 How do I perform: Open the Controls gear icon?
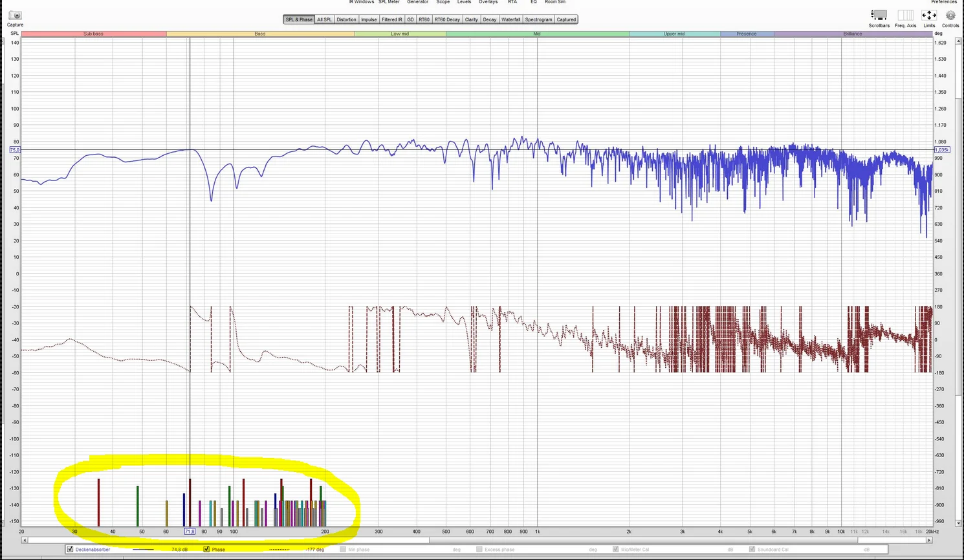950,15
